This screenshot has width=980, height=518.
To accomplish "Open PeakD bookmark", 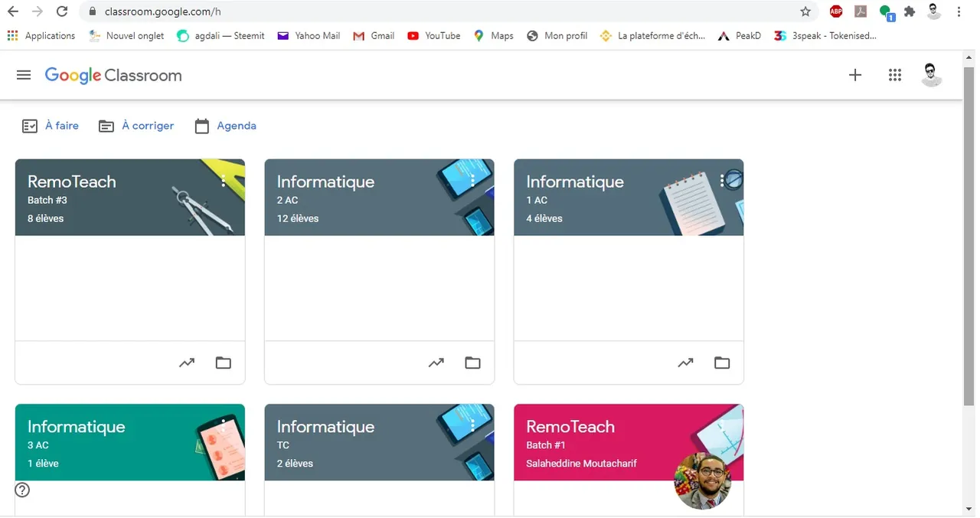I will coord(740,35).
